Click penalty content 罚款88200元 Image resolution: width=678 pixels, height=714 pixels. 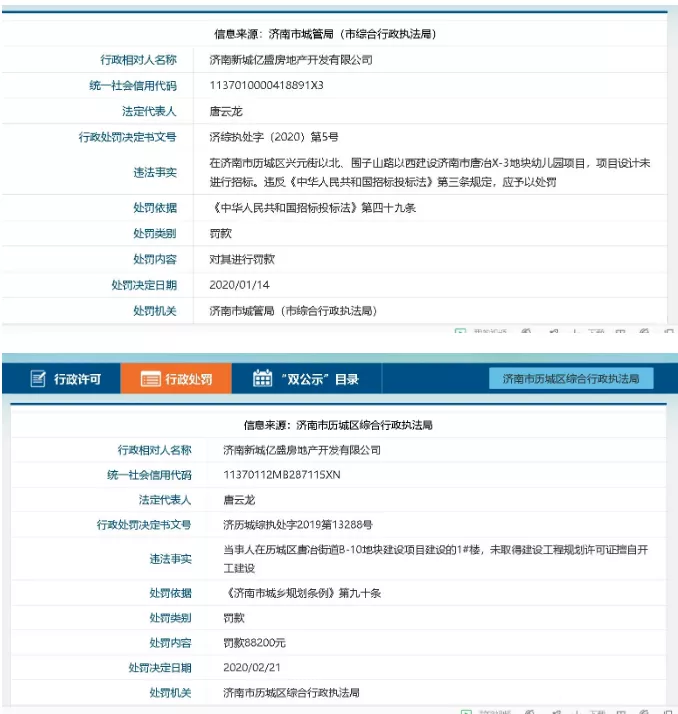[x=255, y=643]
